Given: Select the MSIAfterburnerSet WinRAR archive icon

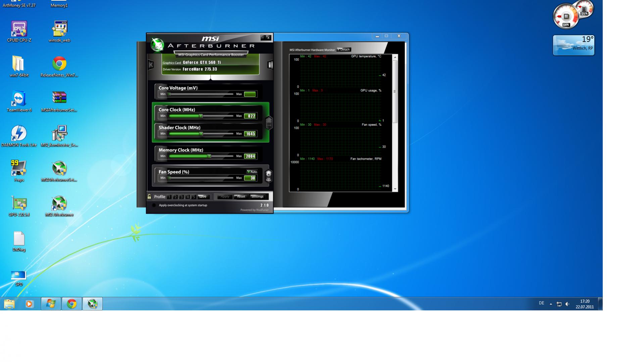Looking at the screenshot, I should tap(59, 101).
